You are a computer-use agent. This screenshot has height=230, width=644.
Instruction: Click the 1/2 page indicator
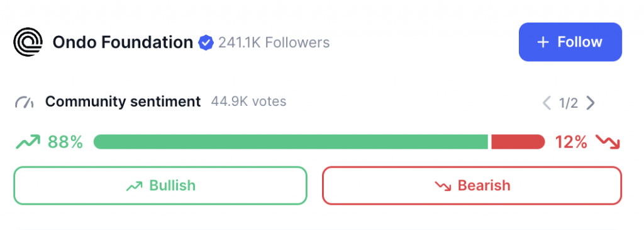click(x=569, y=103)
